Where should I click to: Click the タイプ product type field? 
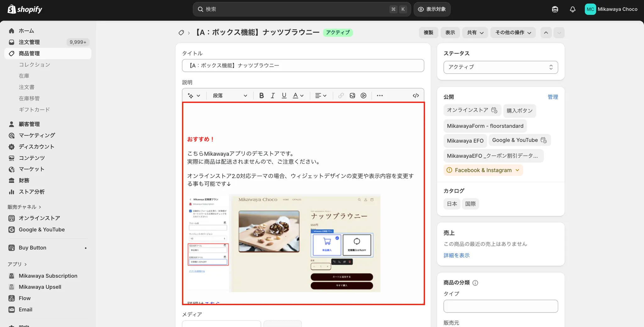tap(501, 306)
